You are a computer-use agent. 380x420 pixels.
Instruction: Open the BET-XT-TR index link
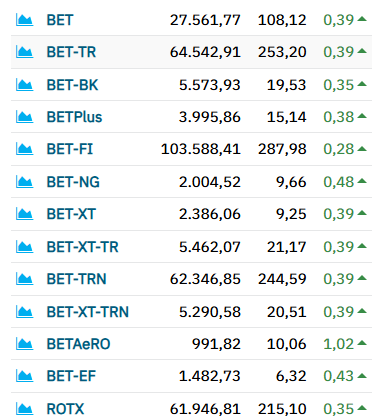83,247
